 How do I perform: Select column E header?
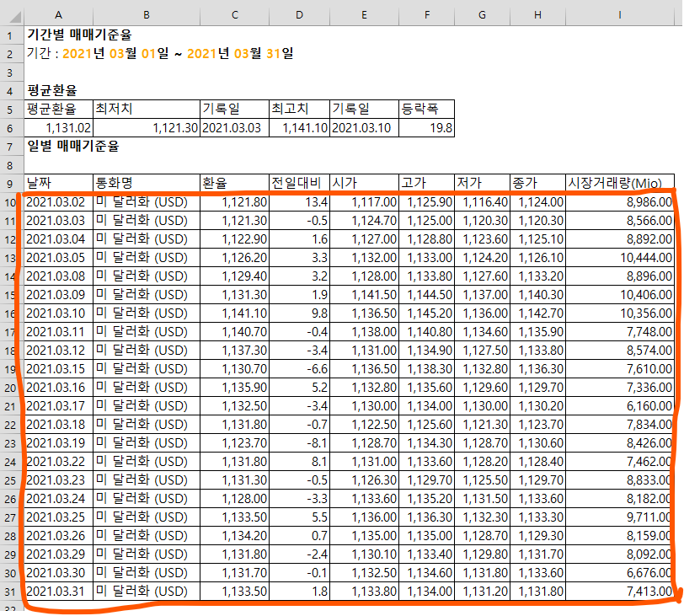[x=364, y=15]
